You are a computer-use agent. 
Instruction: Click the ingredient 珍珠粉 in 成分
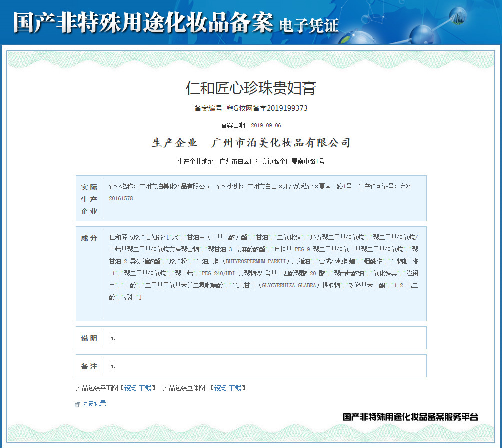point(178,262)
